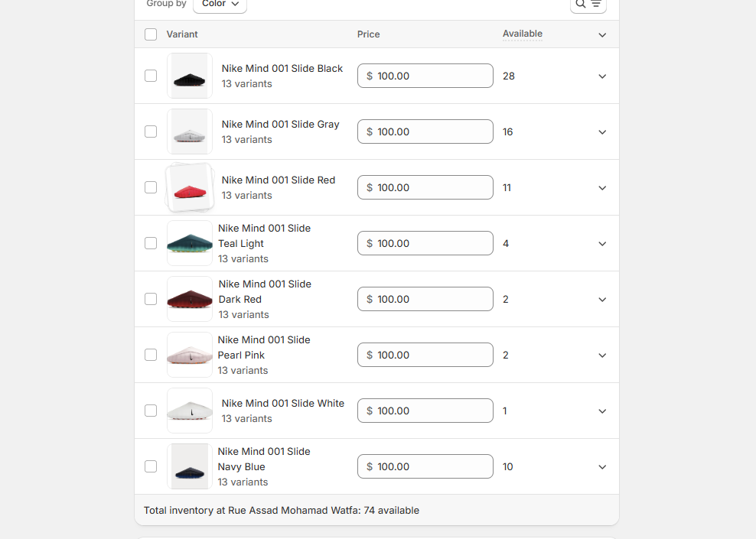756x539 pixels.
Task: Check the Navy Blue variant checkbox
Action: point(151,466)
